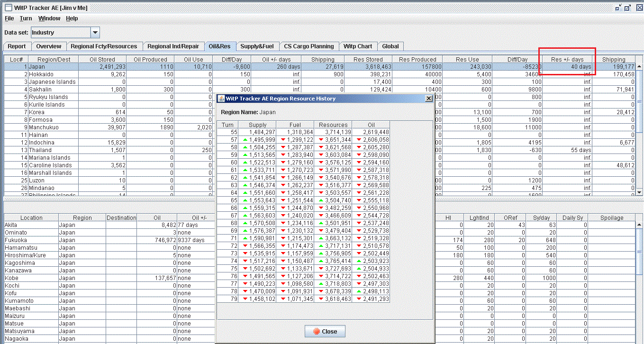The width and height of the screenshot is (644, 344).
Task: Click the Close button in Resource History dialog
Action: pos(325,331)
